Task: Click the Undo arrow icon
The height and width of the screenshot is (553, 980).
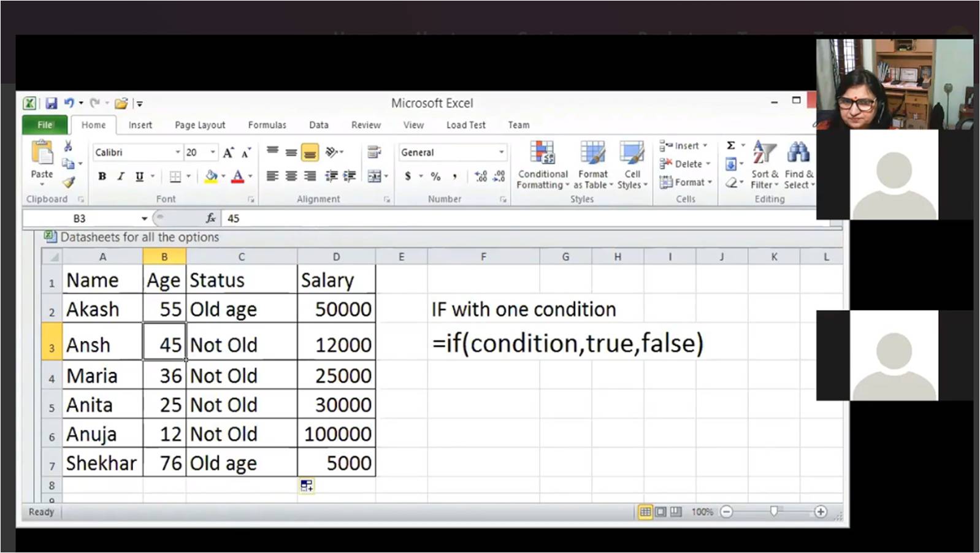Action: click(69, 104)
